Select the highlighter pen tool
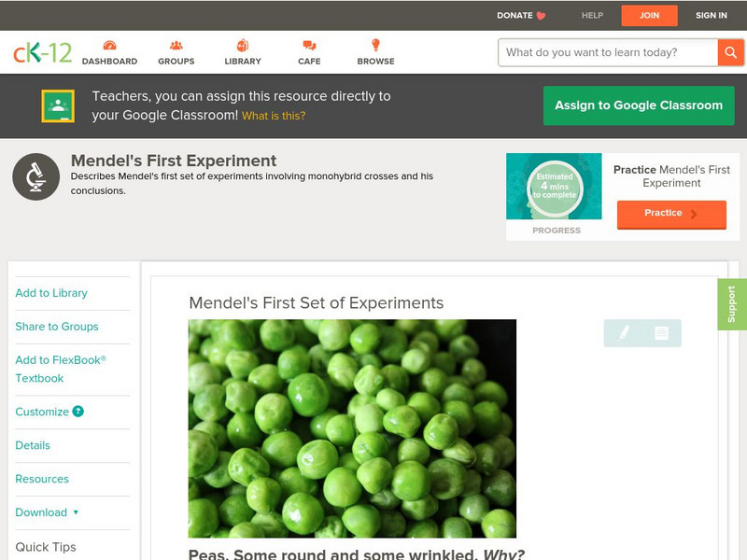Screen dimensions: 747x560 (624, 333)
